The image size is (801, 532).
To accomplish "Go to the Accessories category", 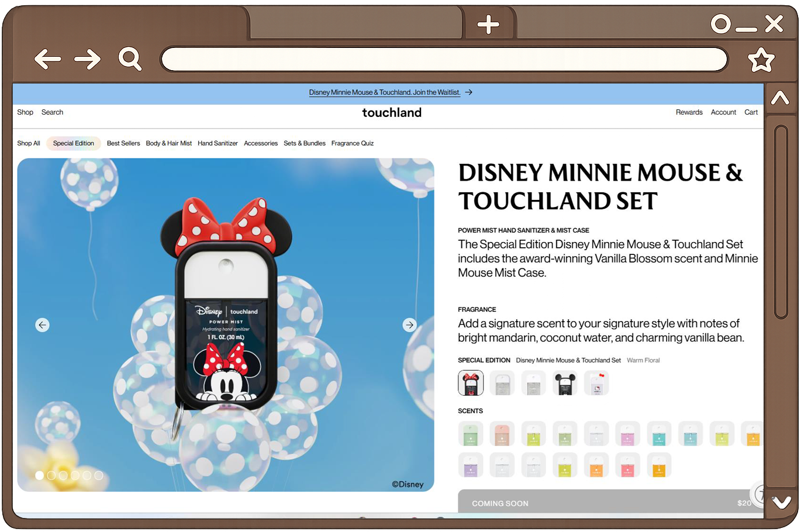I will click(x=261, y=143).
